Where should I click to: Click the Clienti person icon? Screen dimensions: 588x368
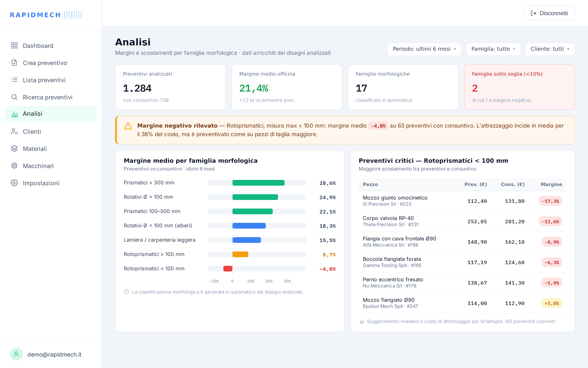click(x=14, y=131)
